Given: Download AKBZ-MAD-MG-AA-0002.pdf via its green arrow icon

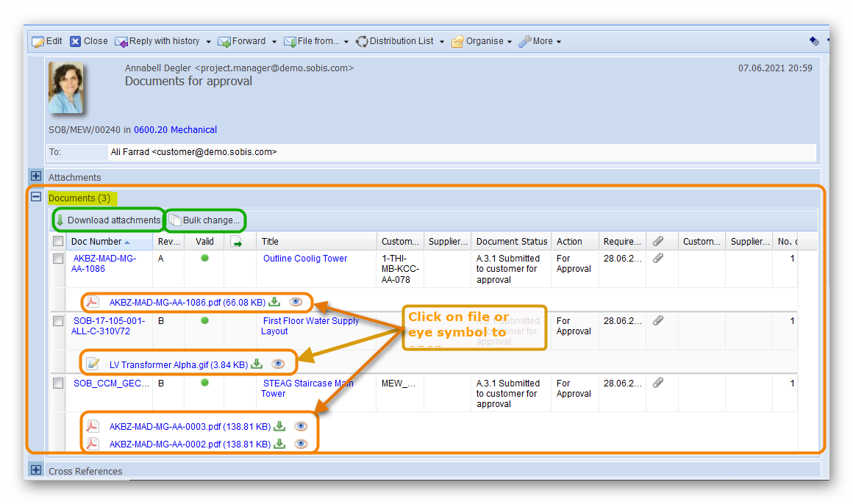Looking at the screenshot, I should coord(279,444).
